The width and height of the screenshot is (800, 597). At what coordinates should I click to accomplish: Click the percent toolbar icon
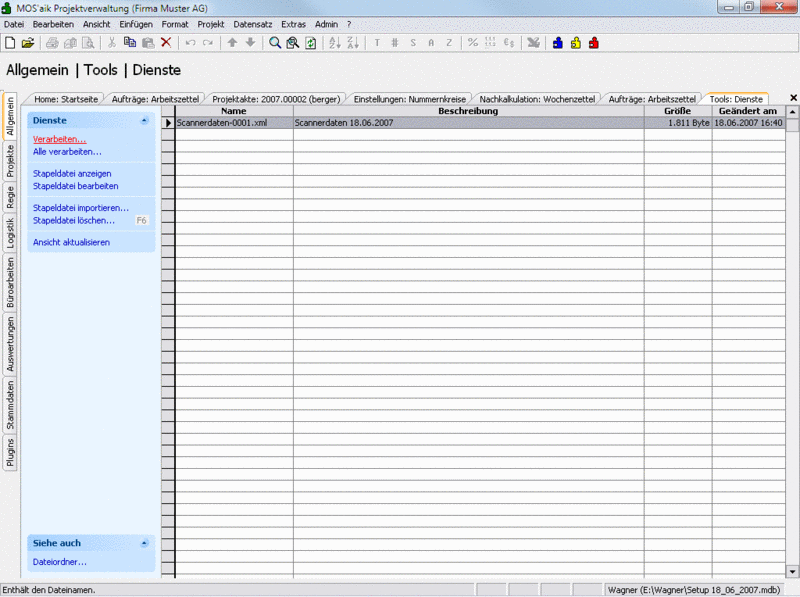pyautogui.click(x=473, y=43)
